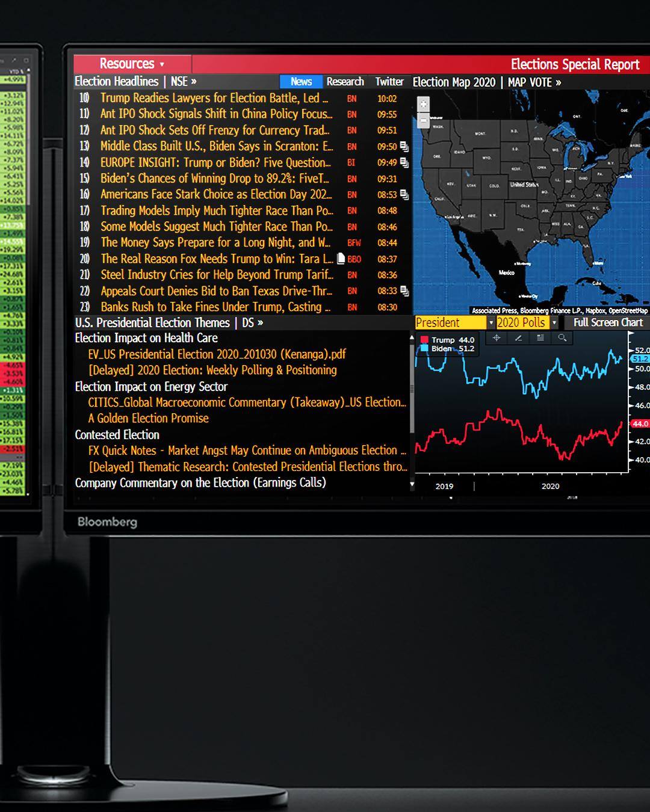The width and height of the screenshot is (650, 812).
Task: Open multi-story icon for the 09:49 headline
Action: (x=404, y=162)
